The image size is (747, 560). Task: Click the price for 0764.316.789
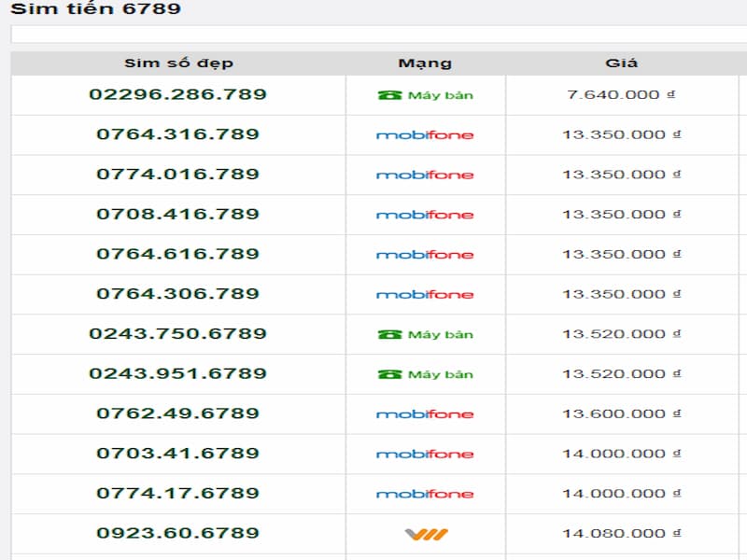621,134
